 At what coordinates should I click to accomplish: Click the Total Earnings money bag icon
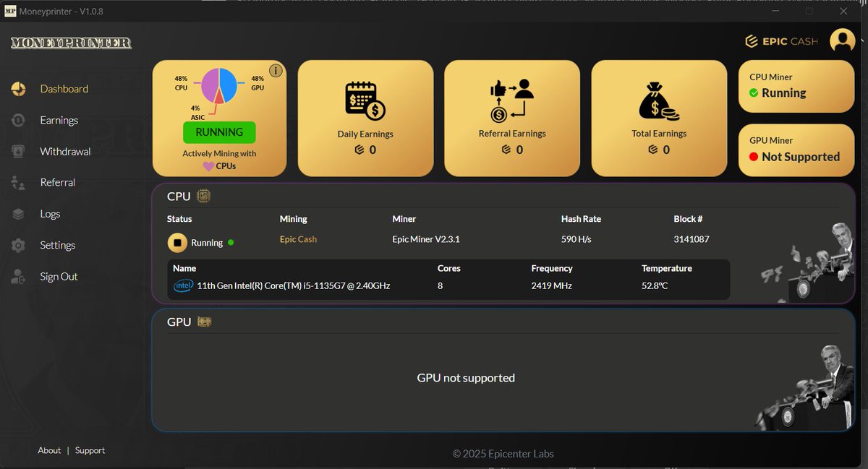[x=659, y=100]
